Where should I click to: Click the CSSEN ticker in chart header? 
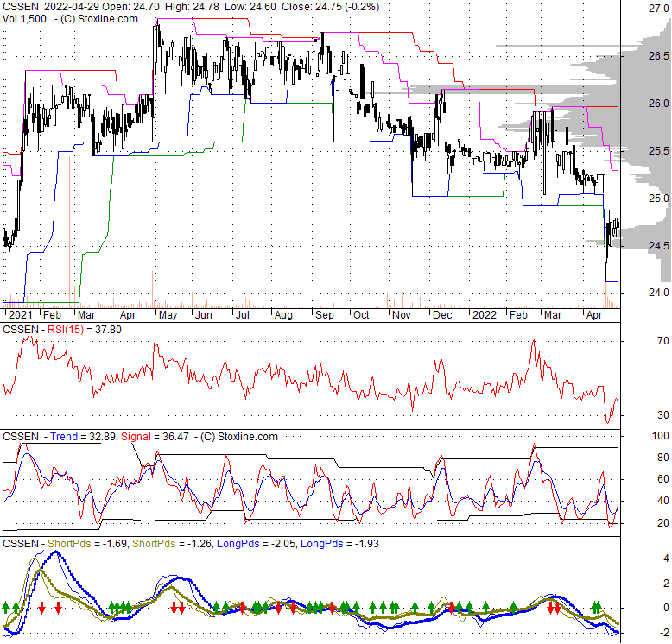coord(21,7)
